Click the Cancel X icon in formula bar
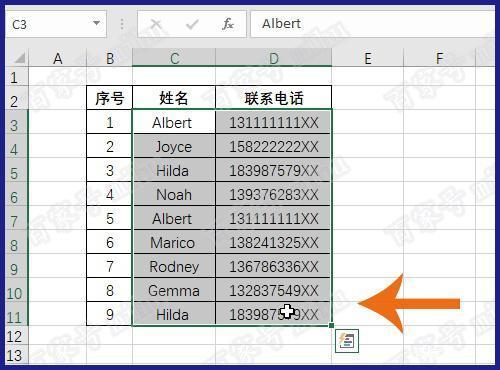 tap(156, 24)
